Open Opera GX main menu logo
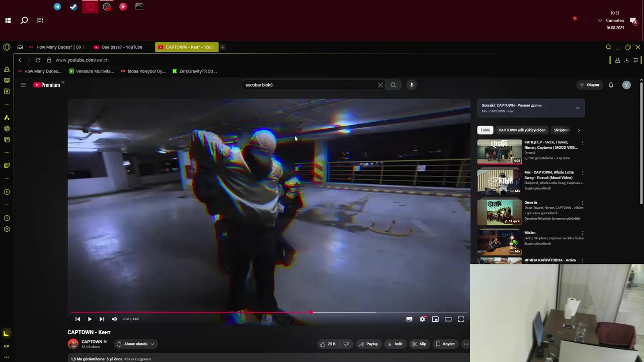 (7, 47)
